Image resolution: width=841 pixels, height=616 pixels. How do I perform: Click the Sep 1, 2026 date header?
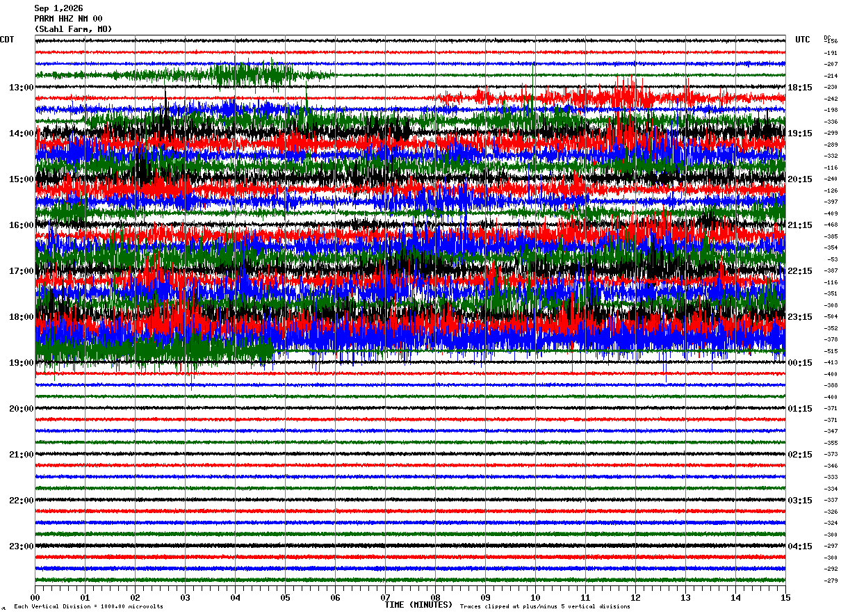tap(58, 8)
